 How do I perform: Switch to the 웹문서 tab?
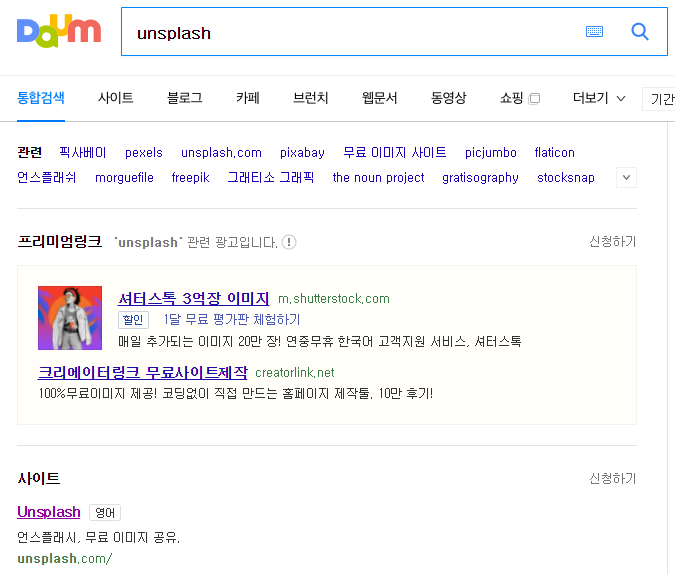[x=379, y=98]
